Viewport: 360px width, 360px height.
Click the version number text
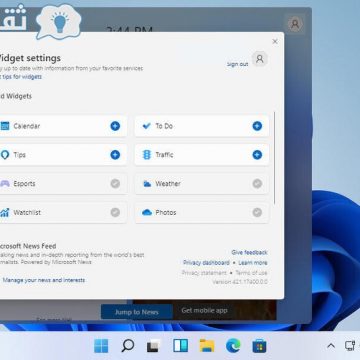(240, 282)
